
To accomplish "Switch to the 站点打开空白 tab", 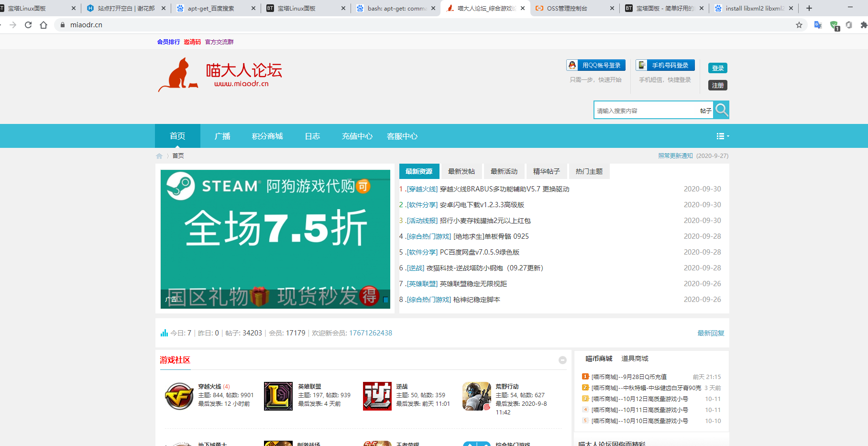I will click(126, 8).
